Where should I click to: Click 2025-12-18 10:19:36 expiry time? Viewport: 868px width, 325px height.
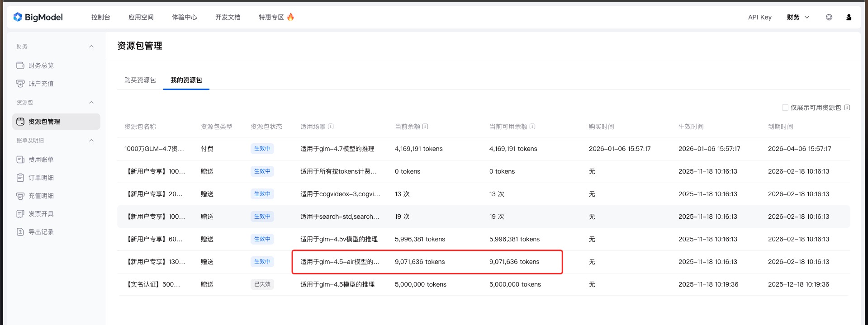click(798, 284)
